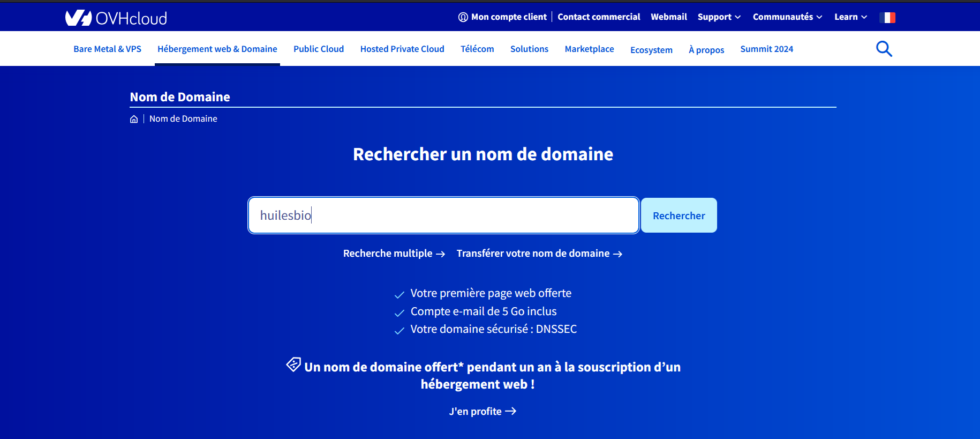980x439 pixels.
Task: Expand the Support dropdown
Action: [719, 17]
